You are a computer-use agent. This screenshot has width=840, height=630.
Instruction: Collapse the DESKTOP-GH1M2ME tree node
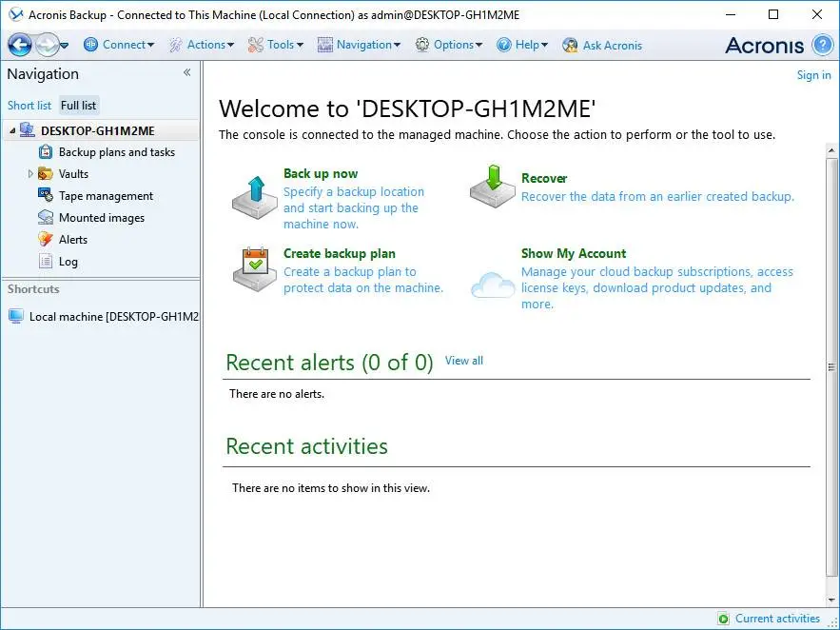[12, 130]
